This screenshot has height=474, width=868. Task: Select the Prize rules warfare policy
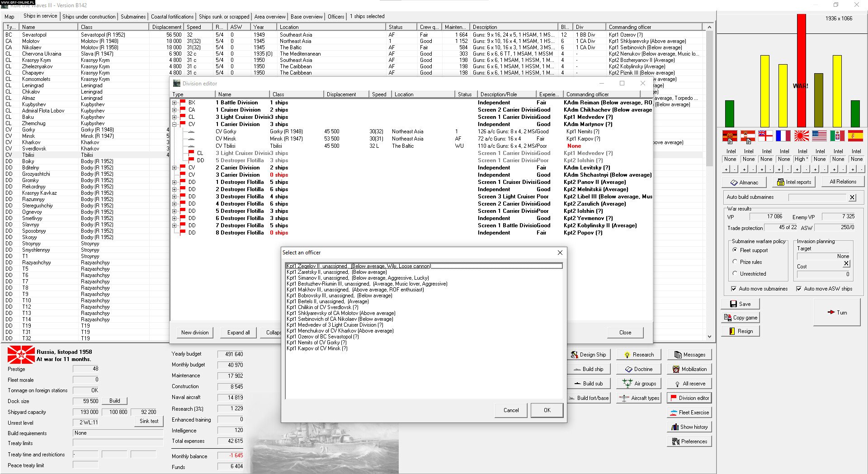[x=736, y=262]
